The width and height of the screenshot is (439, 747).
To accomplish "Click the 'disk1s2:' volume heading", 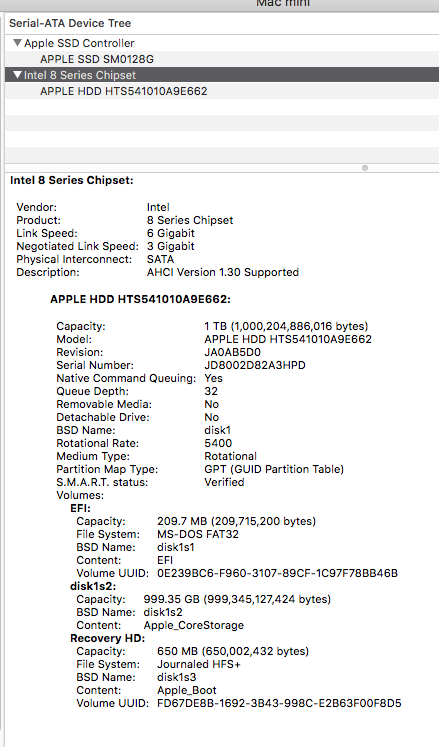I will click(93, 586).
